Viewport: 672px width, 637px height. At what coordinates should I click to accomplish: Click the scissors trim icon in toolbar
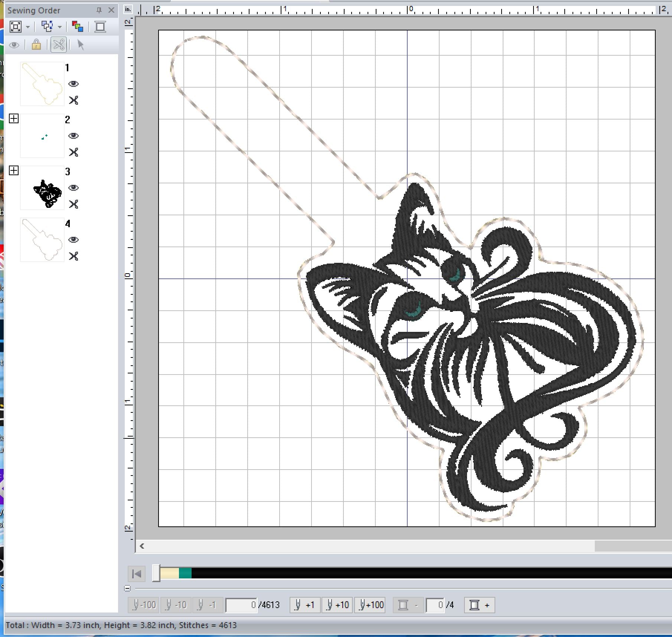(x=59, y=45)
